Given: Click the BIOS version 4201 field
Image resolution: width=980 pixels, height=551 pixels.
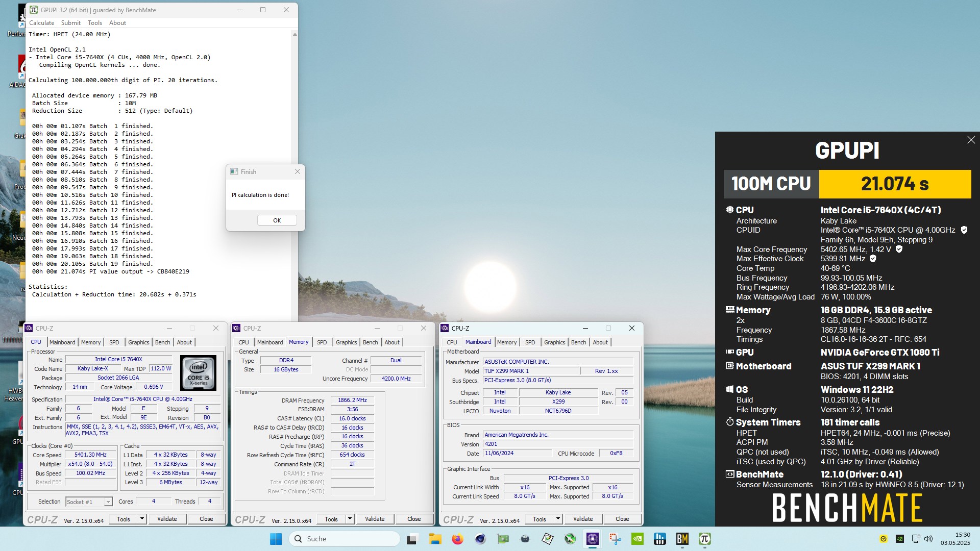Looking at the screenshot, I should point(558,444).
